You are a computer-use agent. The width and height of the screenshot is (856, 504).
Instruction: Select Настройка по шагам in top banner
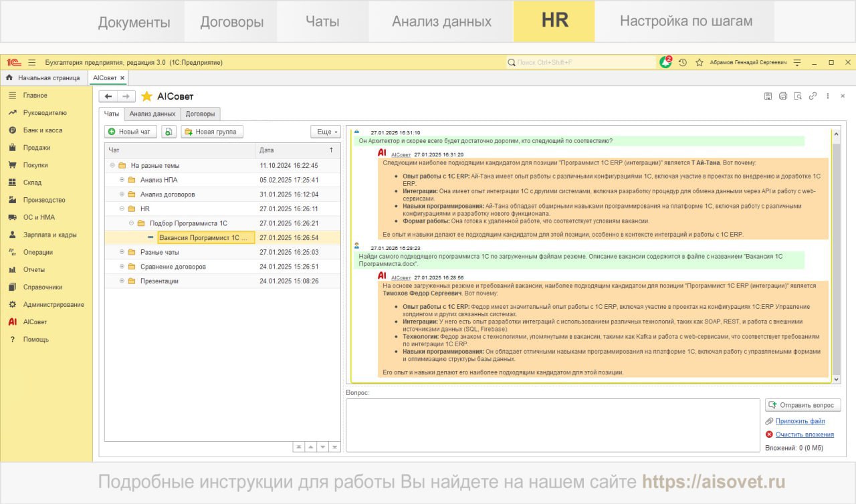(x=685, y=21)
